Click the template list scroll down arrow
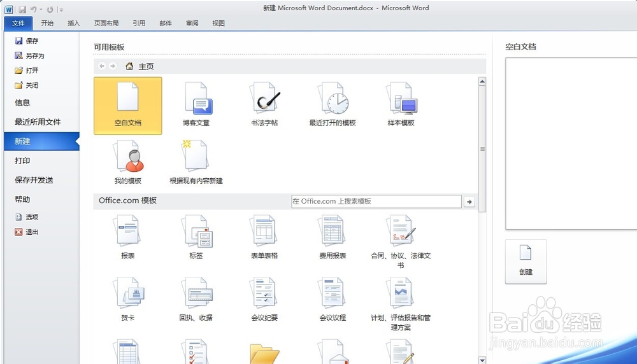Viewport: 637px width, 364px height. [482, 360]
